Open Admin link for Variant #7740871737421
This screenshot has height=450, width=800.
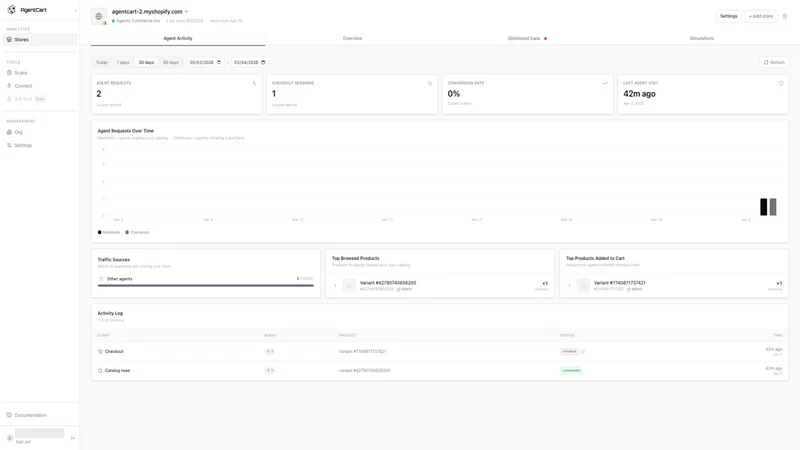[635, 289]
